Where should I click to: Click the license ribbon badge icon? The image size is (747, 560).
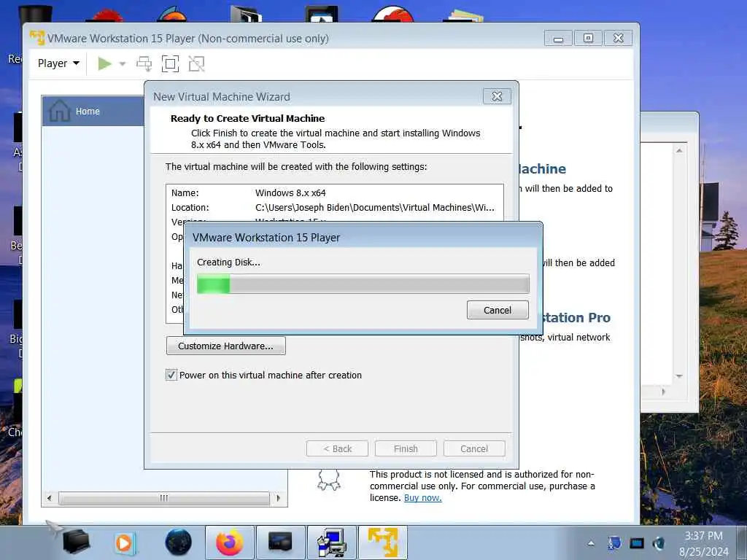click(329, 480)
